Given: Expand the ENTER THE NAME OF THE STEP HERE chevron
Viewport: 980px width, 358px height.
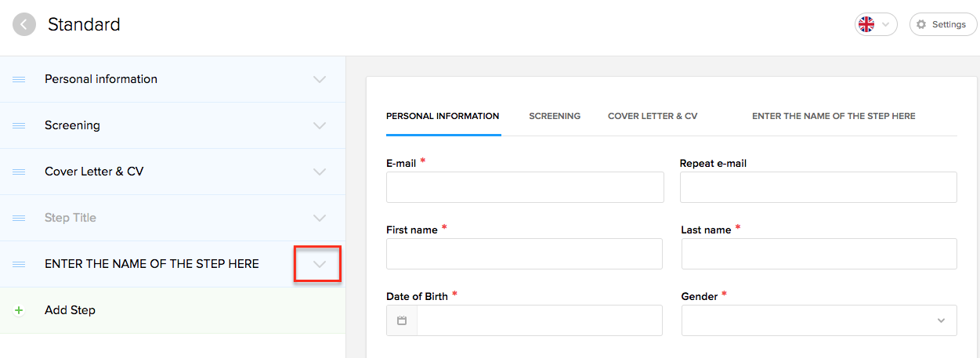Looking at the screenshot, I should [x=319, y=264].
